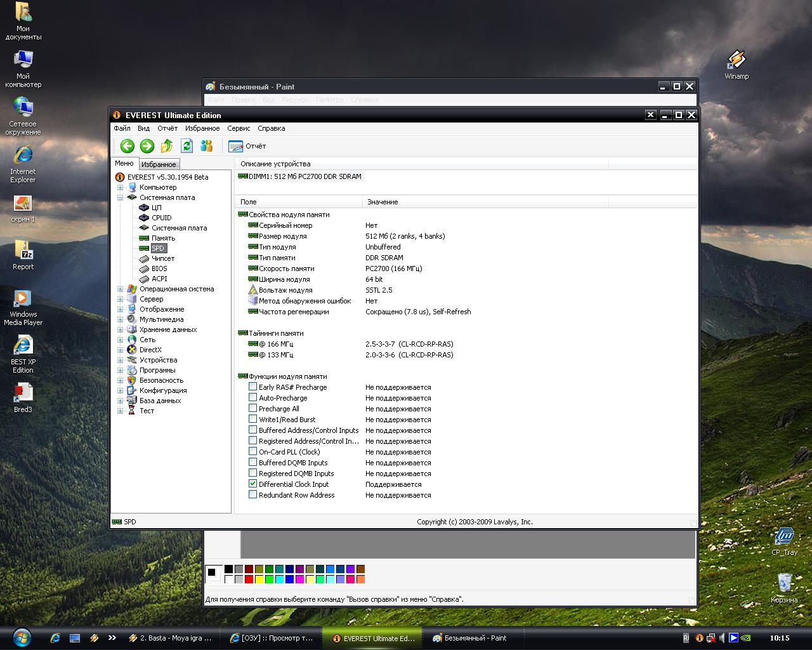Open скрин 1 desktop file
The height and width of the screenshot is (650, 812).
click(23, 208)
